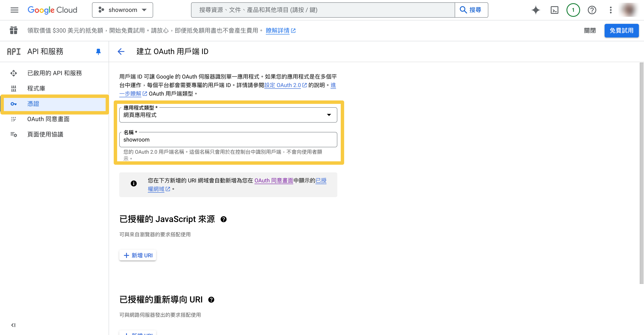Open the three-dot settings menu

[611, 10]
